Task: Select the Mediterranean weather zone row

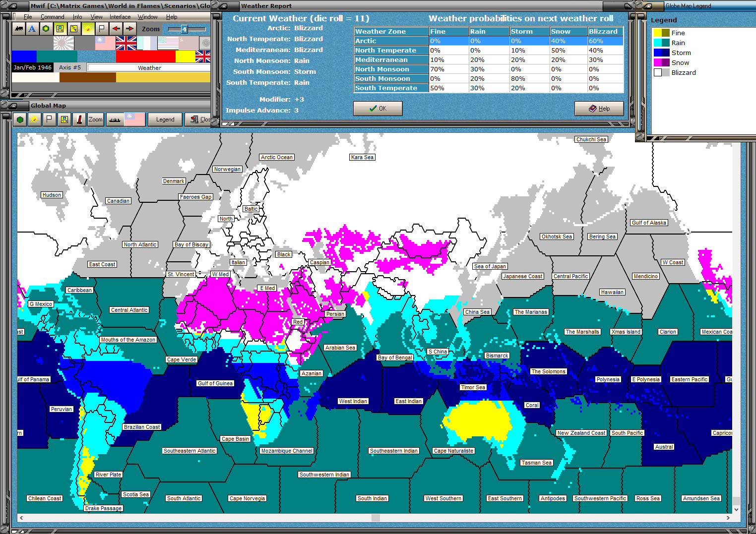Action: pyautogui.click(x=489, y=60)
